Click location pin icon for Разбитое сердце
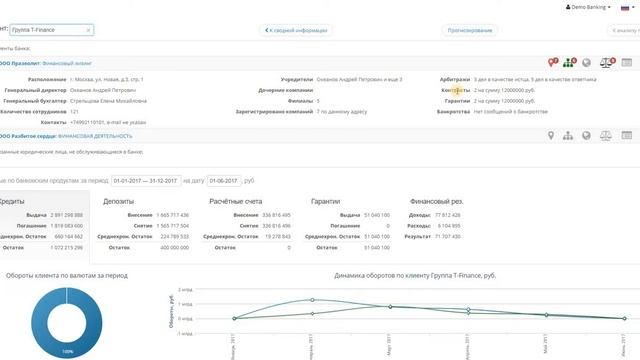This screenshot has height=360, width=640. (551, 136)
